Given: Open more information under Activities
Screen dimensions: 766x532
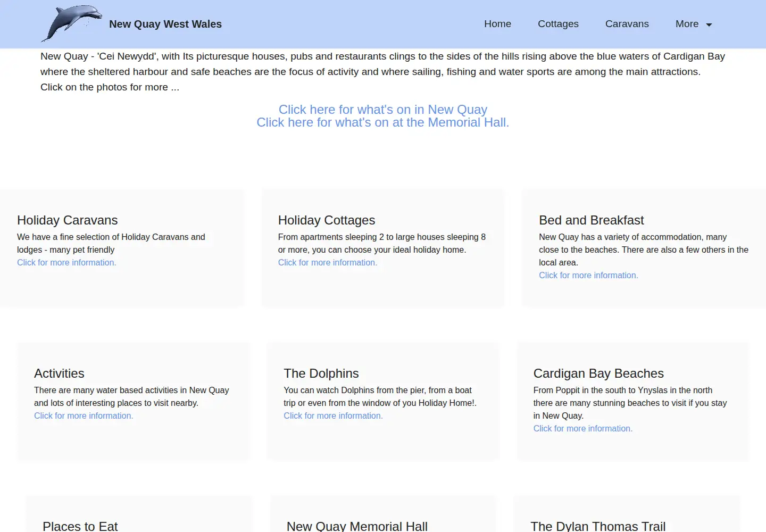Looking at the screenshot, I should tap(84, 415).
